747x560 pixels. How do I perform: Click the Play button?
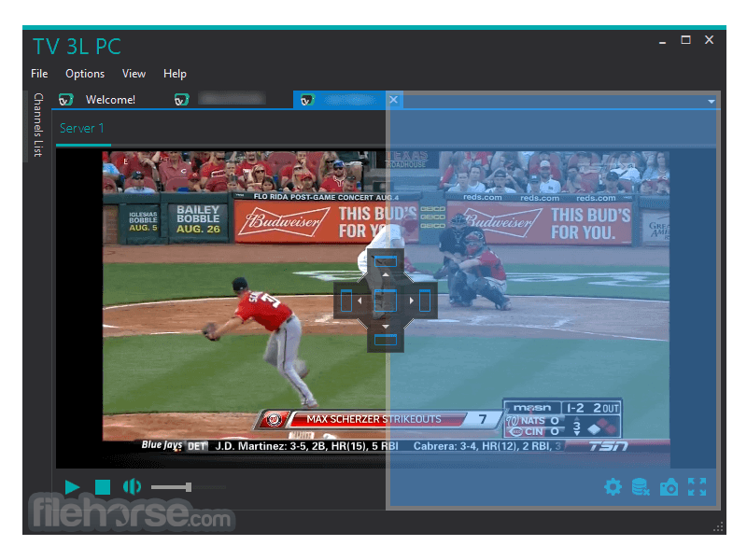72,487
